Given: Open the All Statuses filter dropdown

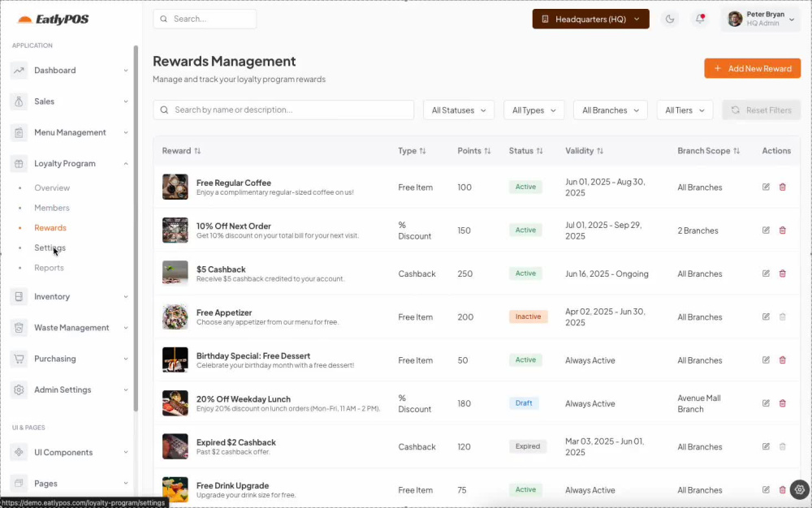Looking at the screenshot, I should (458, 110).
